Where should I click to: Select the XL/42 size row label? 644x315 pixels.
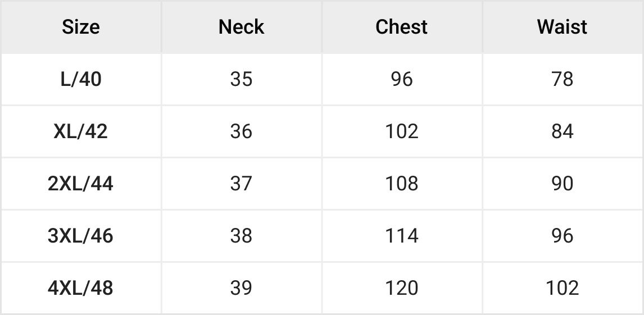pyautogui.click(x=81, y=131)
